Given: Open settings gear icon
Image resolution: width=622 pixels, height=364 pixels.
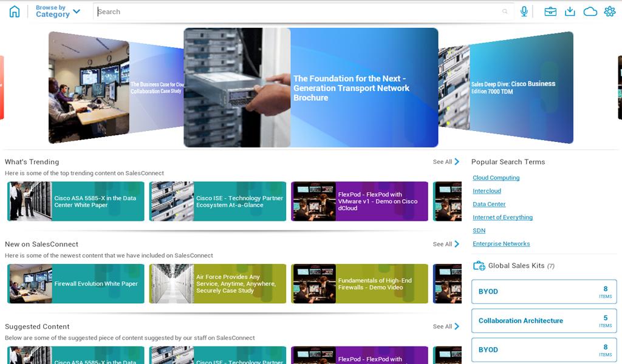Looking at the screenshot, I should pyautogui.click(x=610, y=12).
